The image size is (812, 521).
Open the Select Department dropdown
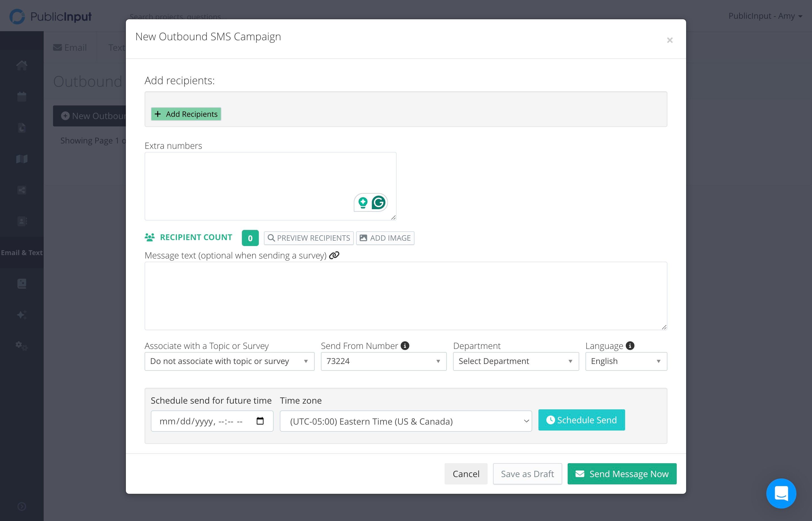516,361
